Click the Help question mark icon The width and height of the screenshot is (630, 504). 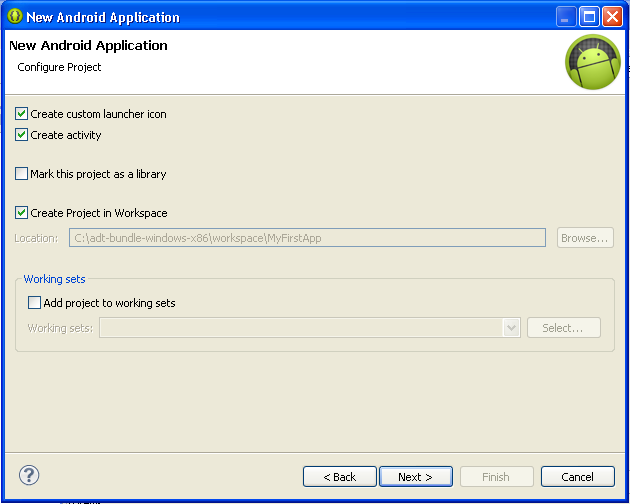click(29, 475)
